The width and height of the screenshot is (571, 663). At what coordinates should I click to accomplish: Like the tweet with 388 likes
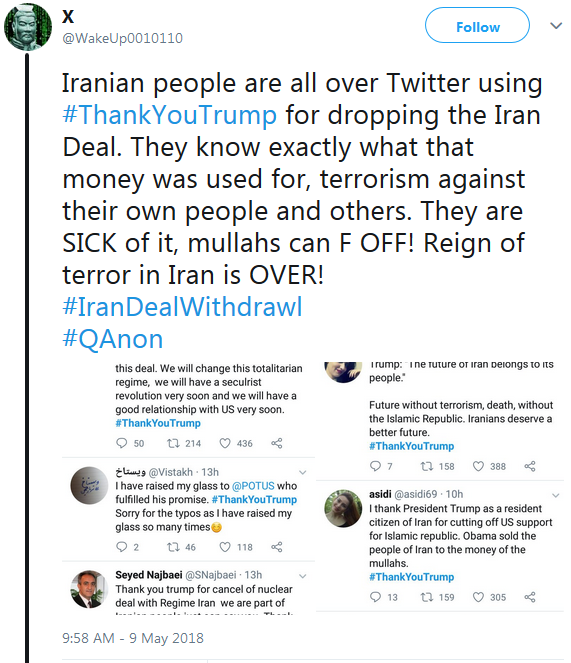click(x=478, y=466)
